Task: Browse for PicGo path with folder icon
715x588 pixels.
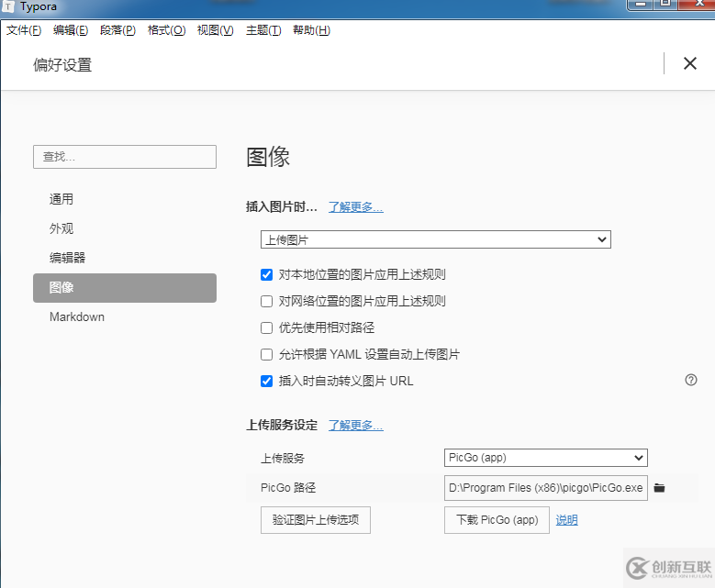Action: pyautogui.click(x=659, y=488)
